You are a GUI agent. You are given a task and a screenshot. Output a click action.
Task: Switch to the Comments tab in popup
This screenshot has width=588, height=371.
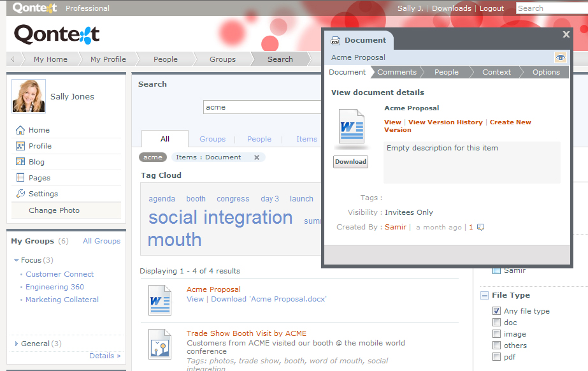pyautogui.click(x=397, y=72)
